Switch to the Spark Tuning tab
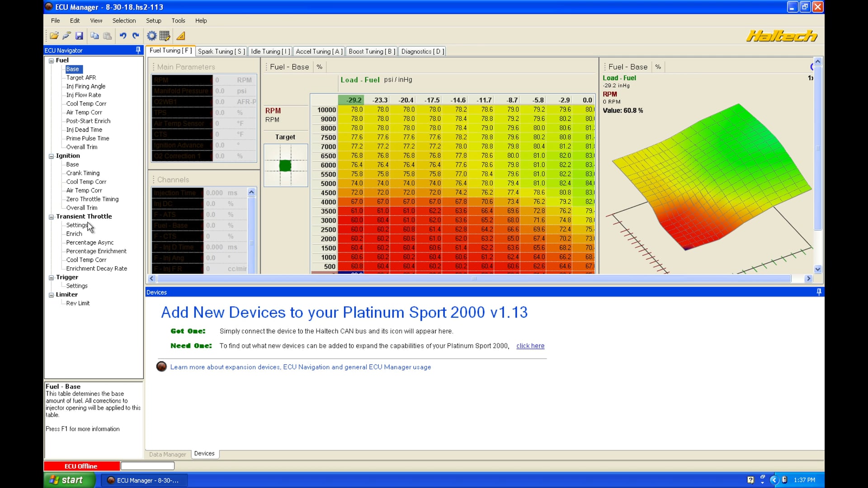This screenshot has height=488, width=868. [x=221, y=51]
